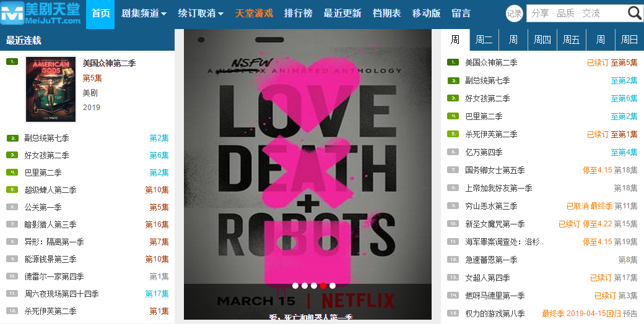The image size is (644, 324).
Task: Click the MeiJuTT site logo
Action: coord(41,13)
